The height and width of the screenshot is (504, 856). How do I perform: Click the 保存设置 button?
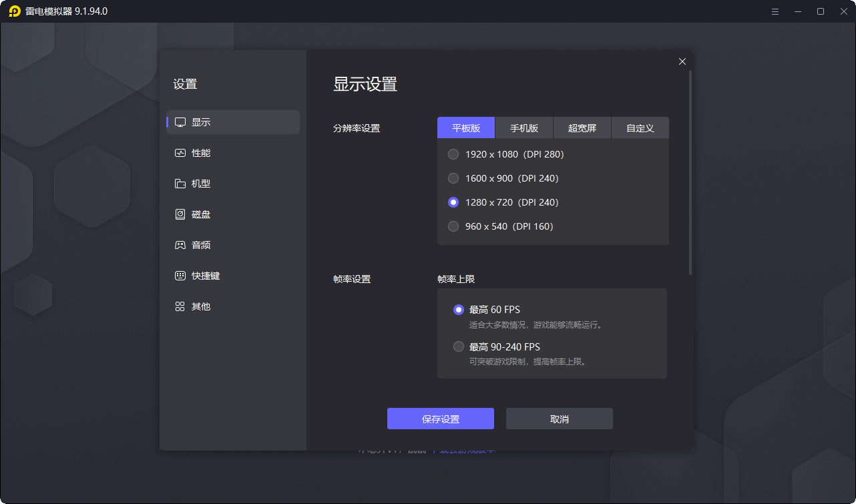(x=441, y=419)
